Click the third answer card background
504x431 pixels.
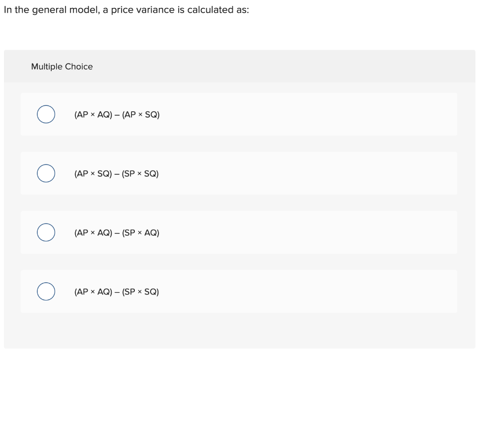(295, 232)
